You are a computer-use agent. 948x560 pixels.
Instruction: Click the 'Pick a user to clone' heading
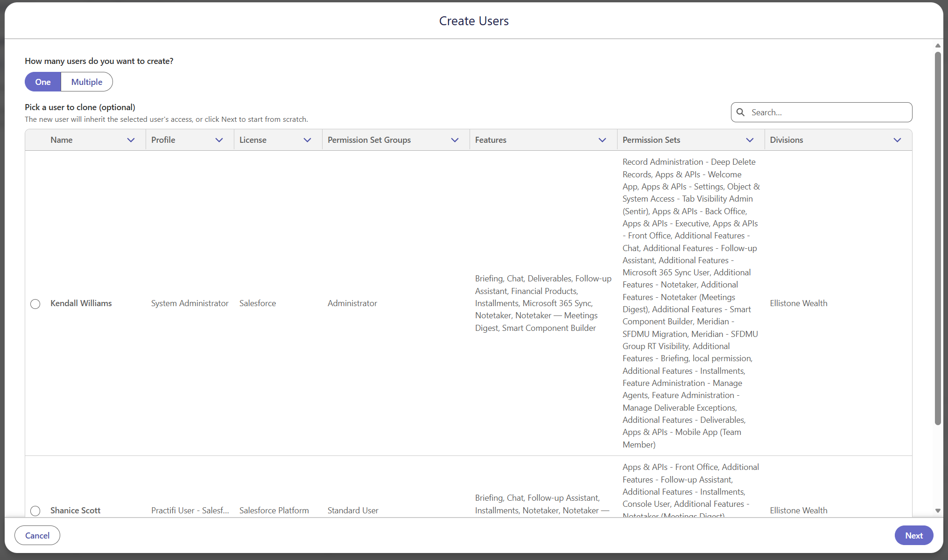pos(80,107)
